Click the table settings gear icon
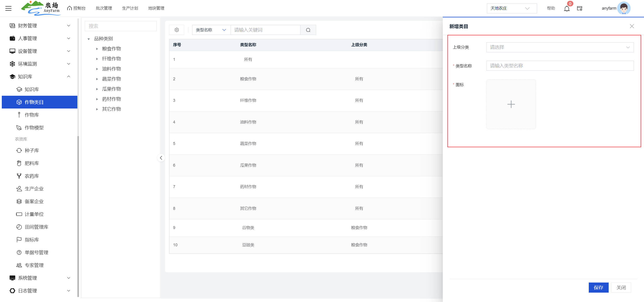The image size is (644, 302). (x=176, y=30)
